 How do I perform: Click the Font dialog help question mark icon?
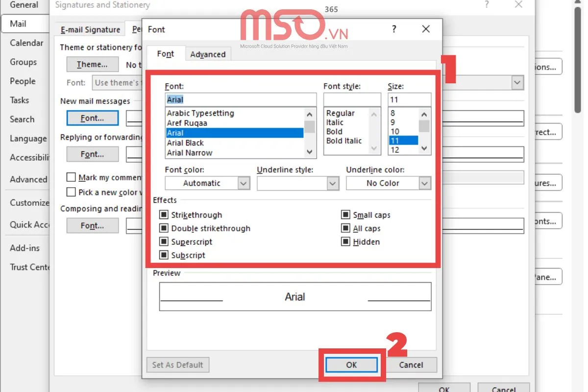[394, 29]
